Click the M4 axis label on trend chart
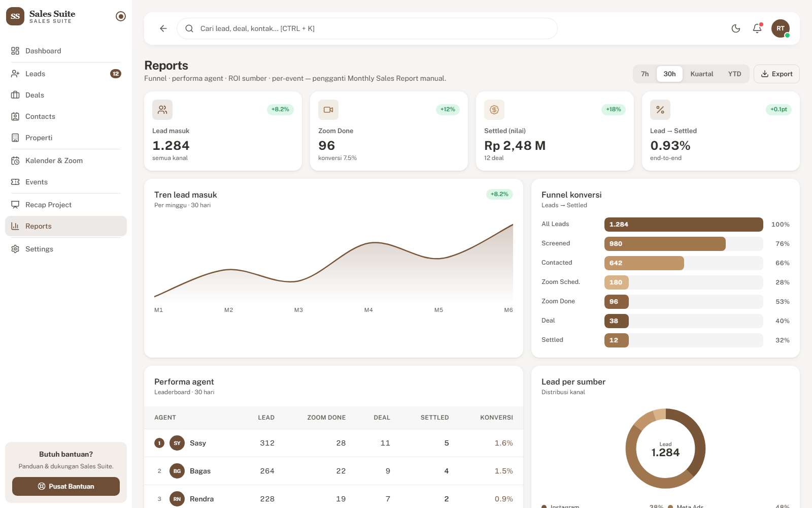The image size is (812, 508). 368,310
